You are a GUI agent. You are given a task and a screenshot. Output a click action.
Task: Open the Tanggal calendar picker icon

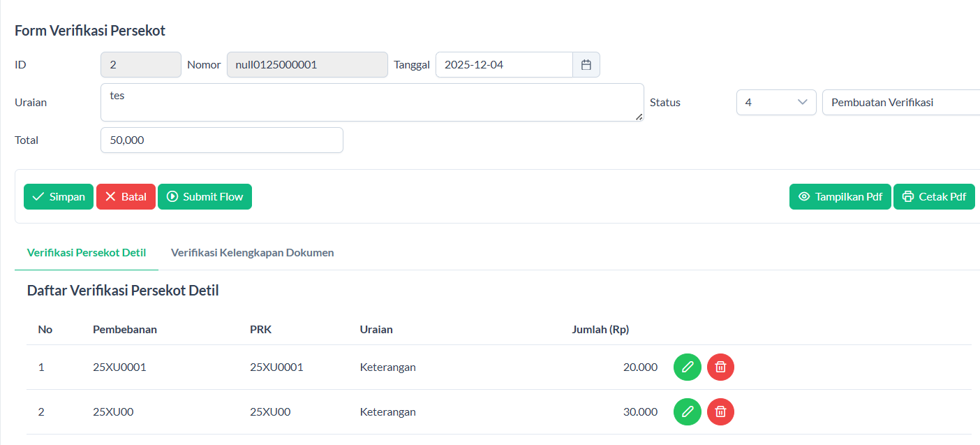point(586,65)
